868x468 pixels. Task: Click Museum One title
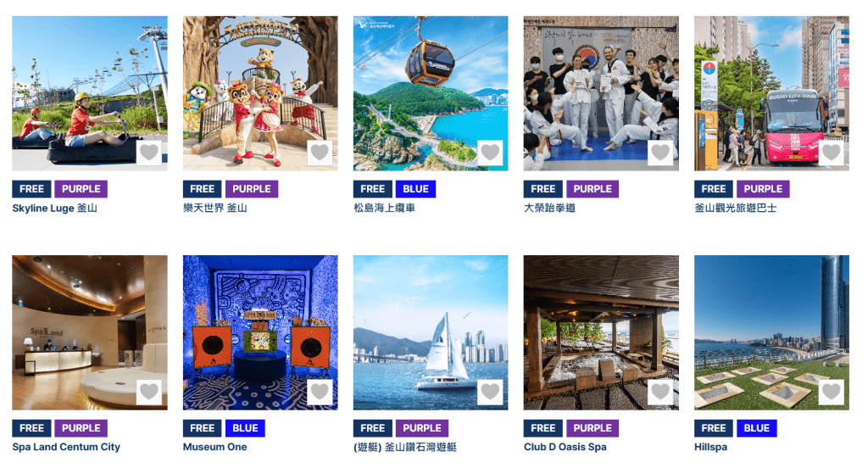click(x=214, y=447)
